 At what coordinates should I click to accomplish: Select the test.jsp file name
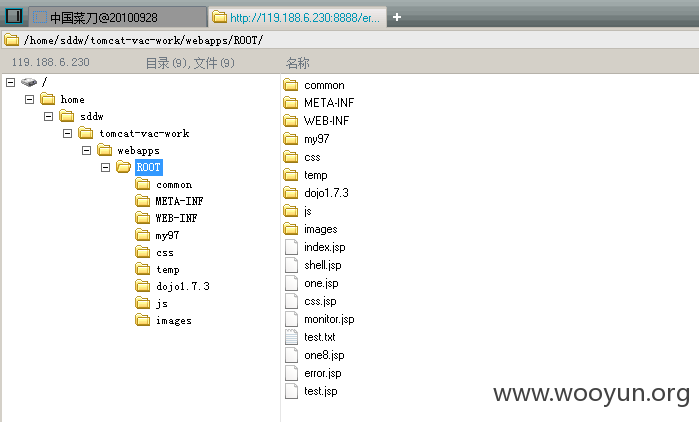[321, 391]
